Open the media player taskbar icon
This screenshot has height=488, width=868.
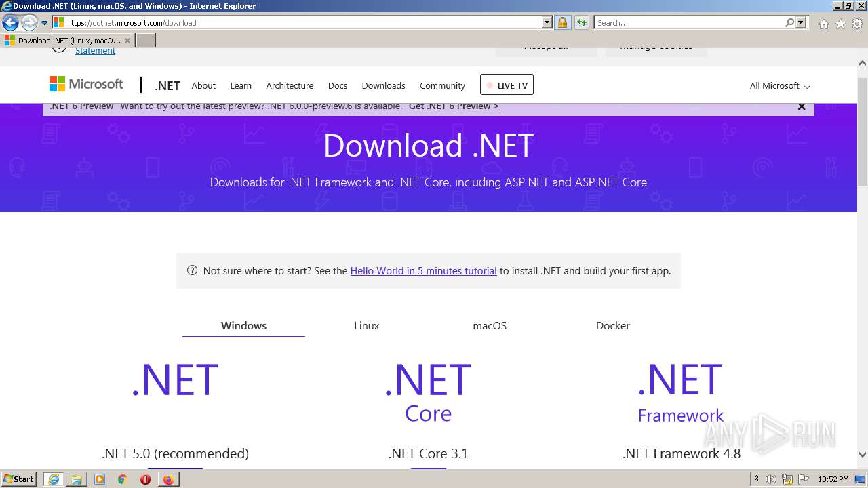click(100, 479)
